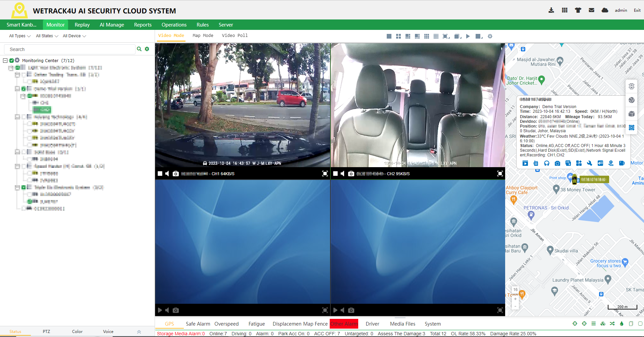
Task: Uncheck the Monitoring Center checkbox
Action: tap(11, 60)
